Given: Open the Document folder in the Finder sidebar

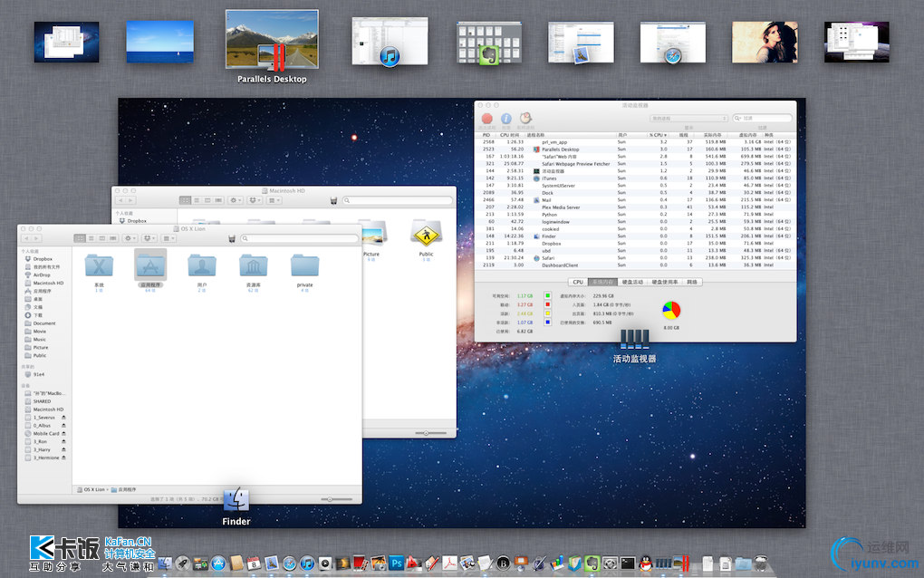Looking at the screenshot, I should coord(44,323).
